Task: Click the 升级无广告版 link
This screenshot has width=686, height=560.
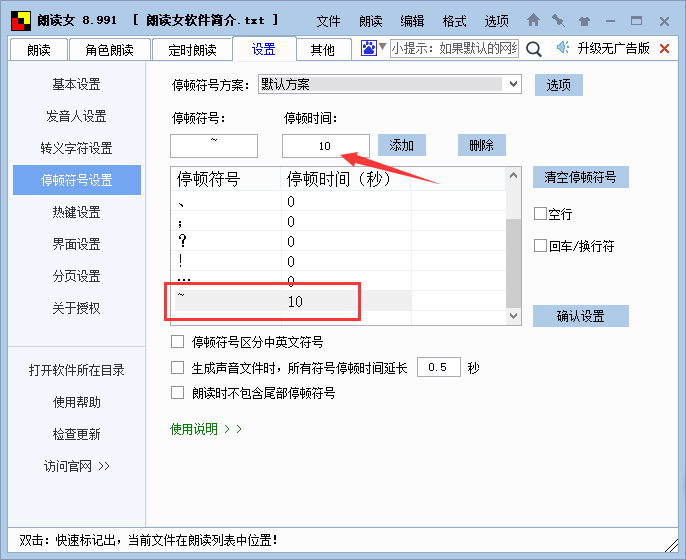Action: [613, 48]
